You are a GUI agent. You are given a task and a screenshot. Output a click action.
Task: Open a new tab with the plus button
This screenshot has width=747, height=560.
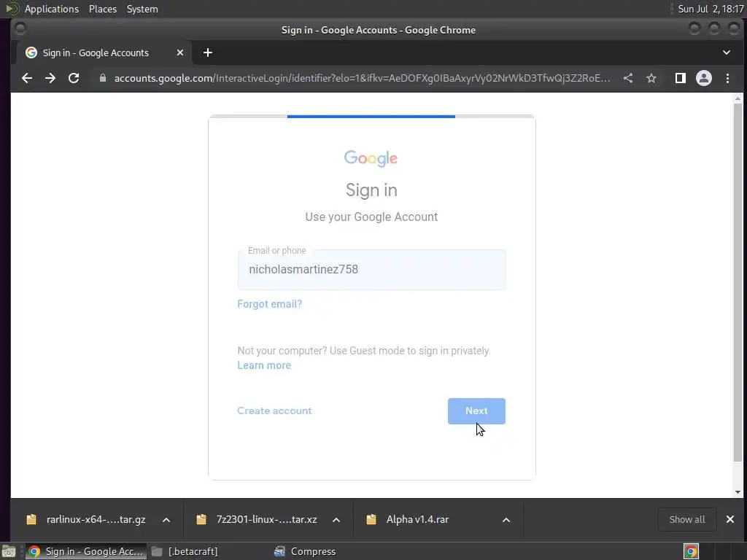coord(208,52)
